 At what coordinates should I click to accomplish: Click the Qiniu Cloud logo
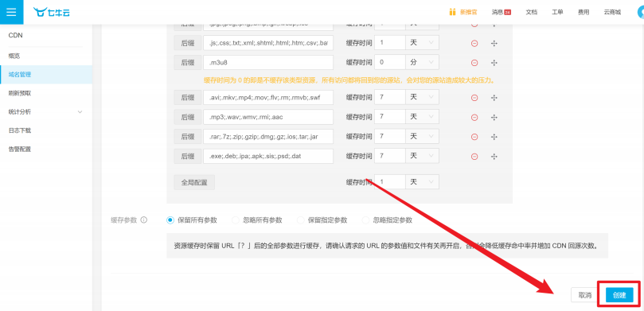pyautogui.click(x=52, y=12)
